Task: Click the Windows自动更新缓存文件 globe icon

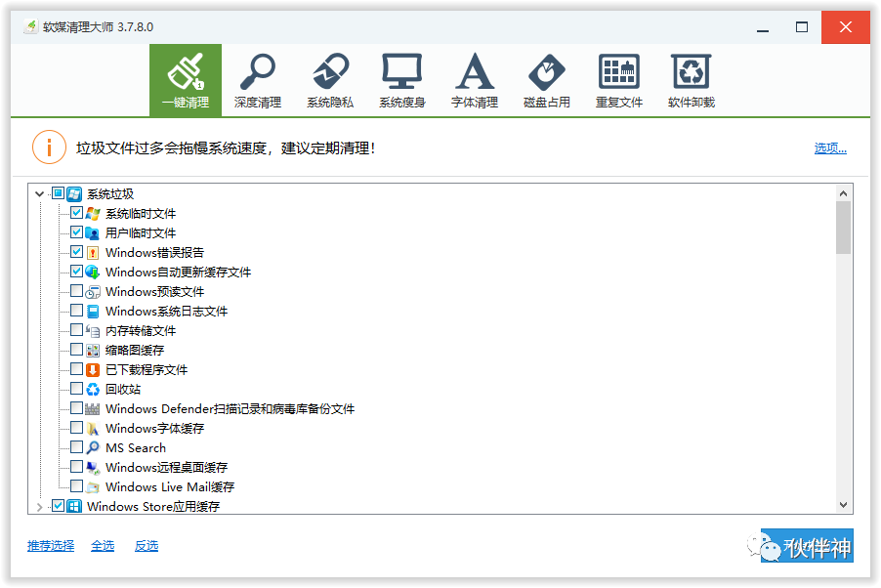Action: (93, 273)
